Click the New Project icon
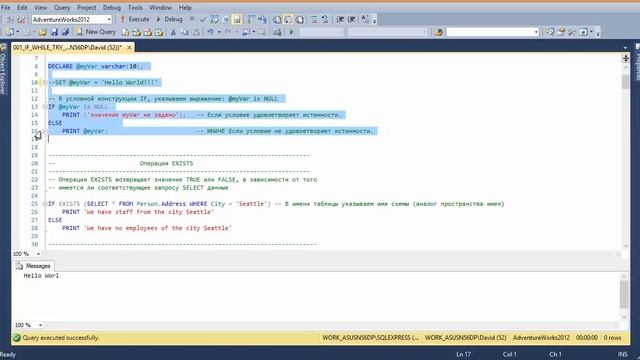This screenshot has height=360, width=640. point(9,31)
